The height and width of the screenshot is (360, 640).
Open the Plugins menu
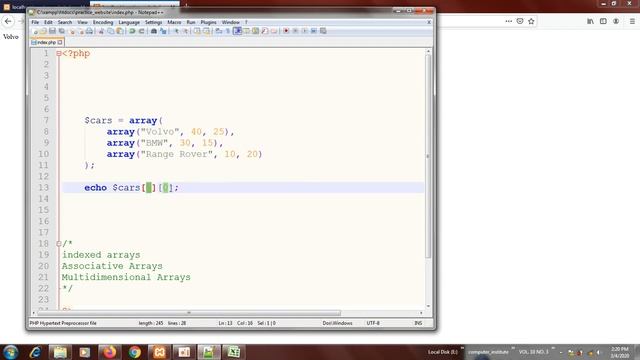(x=209, y=22)
